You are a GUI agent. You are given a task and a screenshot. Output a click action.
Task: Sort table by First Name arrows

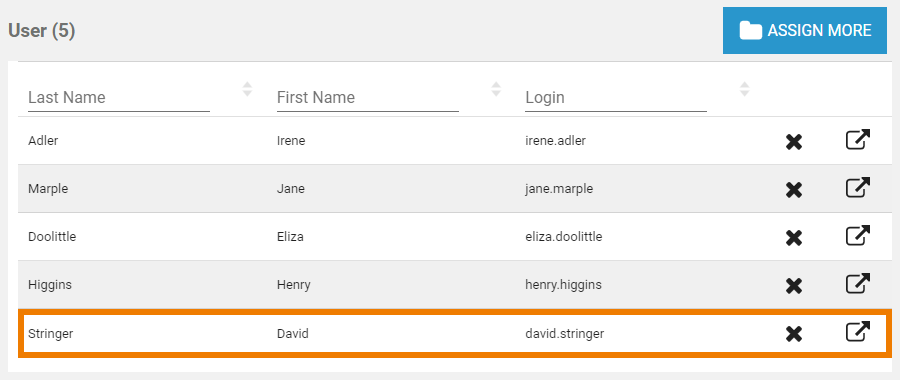pyautogui.click(x=496, y=89)
